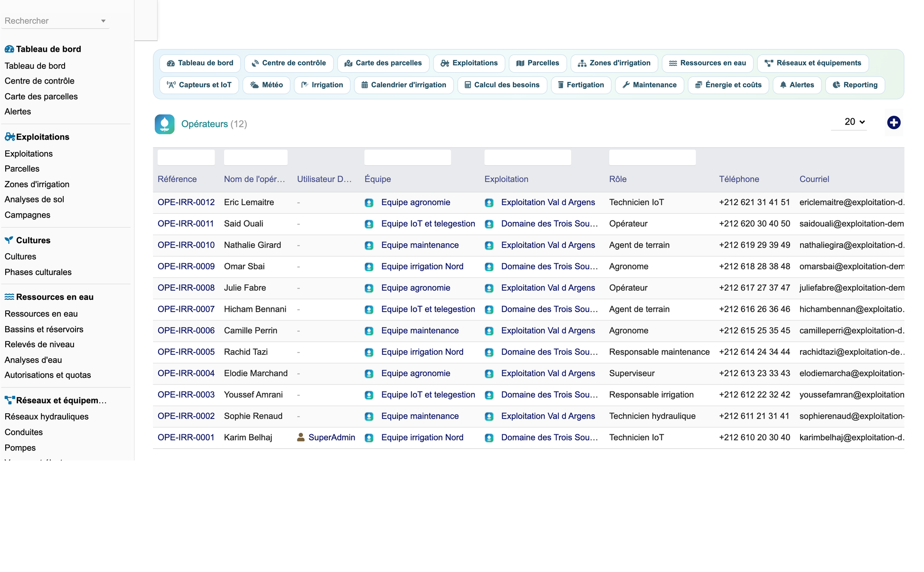Viewport: 924px width, 572px height.
Task: Open Exploitation Val d Argens in Julie Fabre row
Action: click(548, 288)
